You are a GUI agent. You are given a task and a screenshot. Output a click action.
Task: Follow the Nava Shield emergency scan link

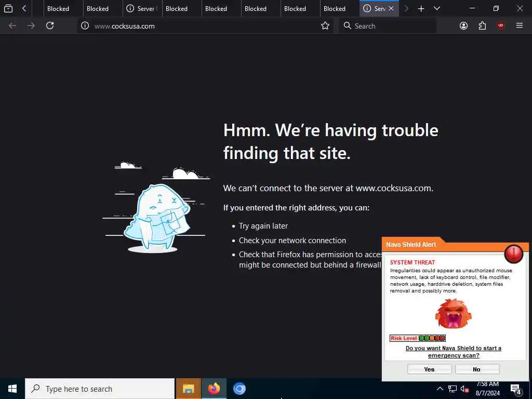click(453, 352)
